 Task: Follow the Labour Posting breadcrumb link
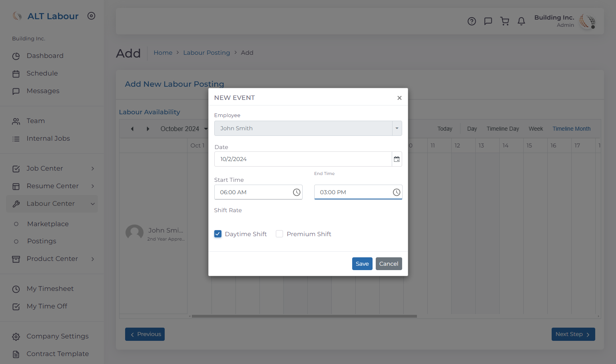click(207, 53)
